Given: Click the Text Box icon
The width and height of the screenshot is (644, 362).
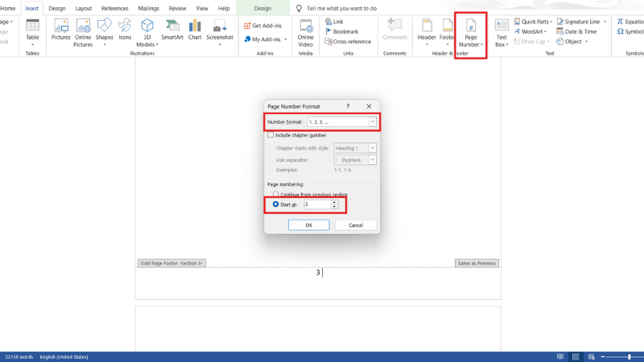Looking at the screenshot, I should click(502, 29).
